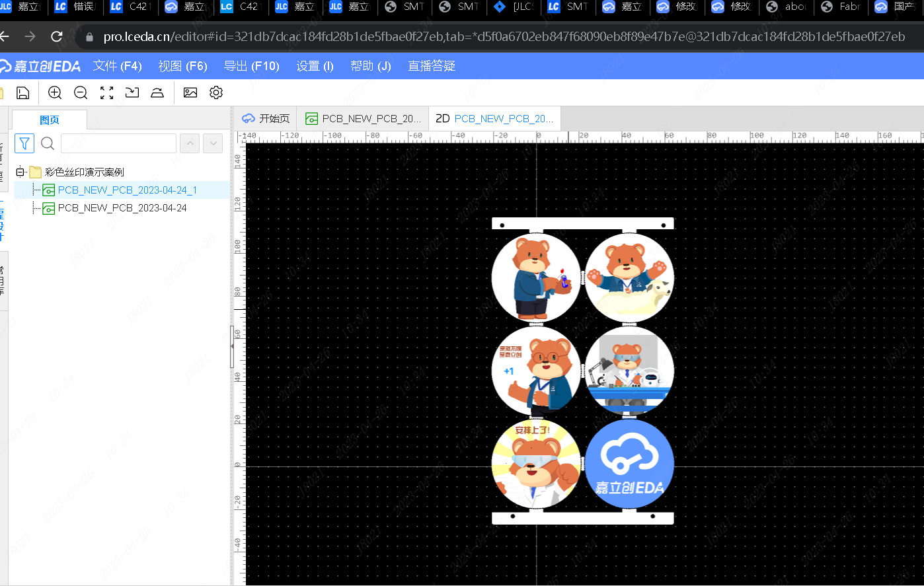Click the 直播答疑 menu link

432,66
